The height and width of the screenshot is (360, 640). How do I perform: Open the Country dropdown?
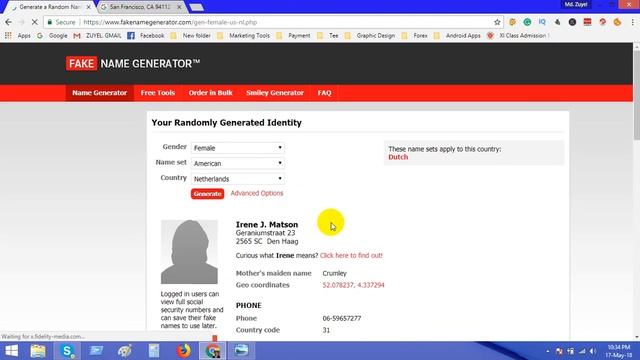238,179
